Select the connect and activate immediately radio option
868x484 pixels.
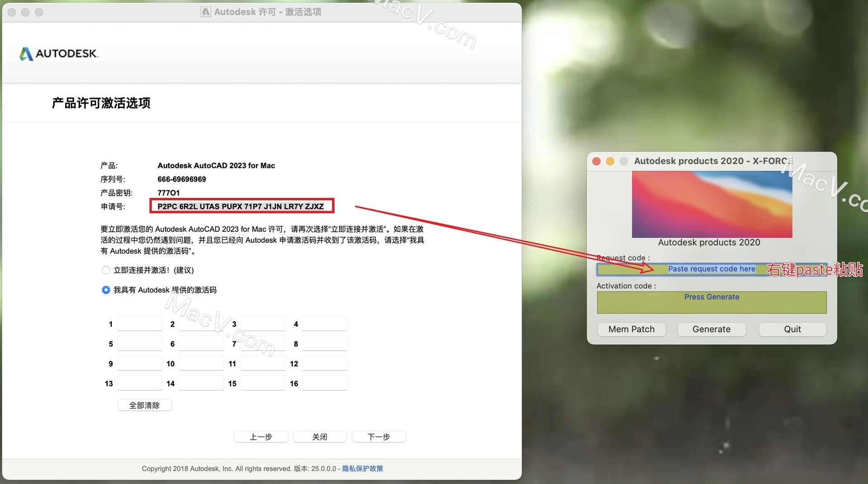tap(106, 270)
